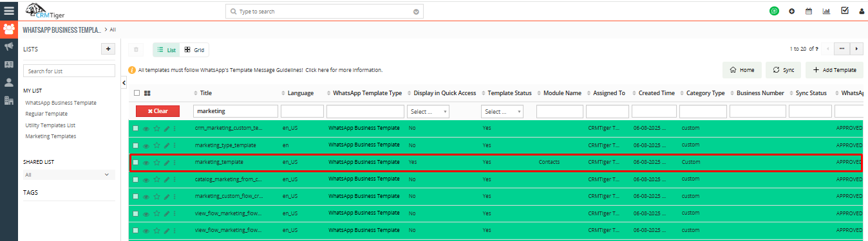Select WhatsApp Business Template list

pyautogui.click(x=61, y=103)
